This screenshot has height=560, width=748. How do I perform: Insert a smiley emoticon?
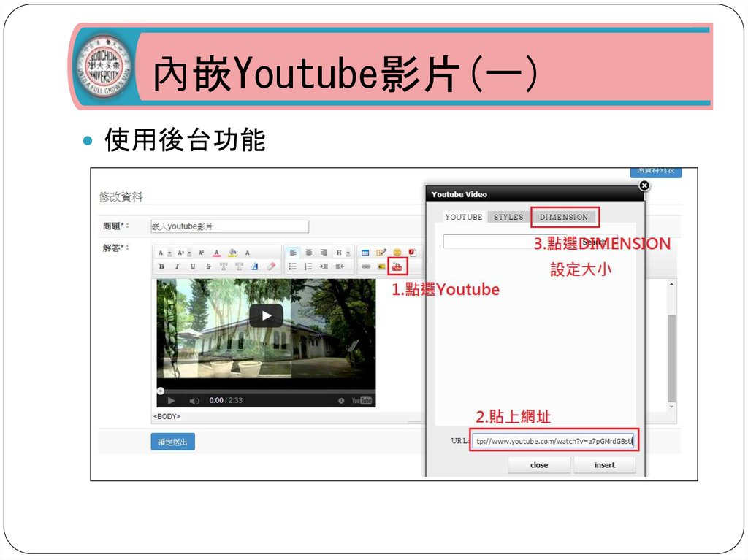click(397, 253)
